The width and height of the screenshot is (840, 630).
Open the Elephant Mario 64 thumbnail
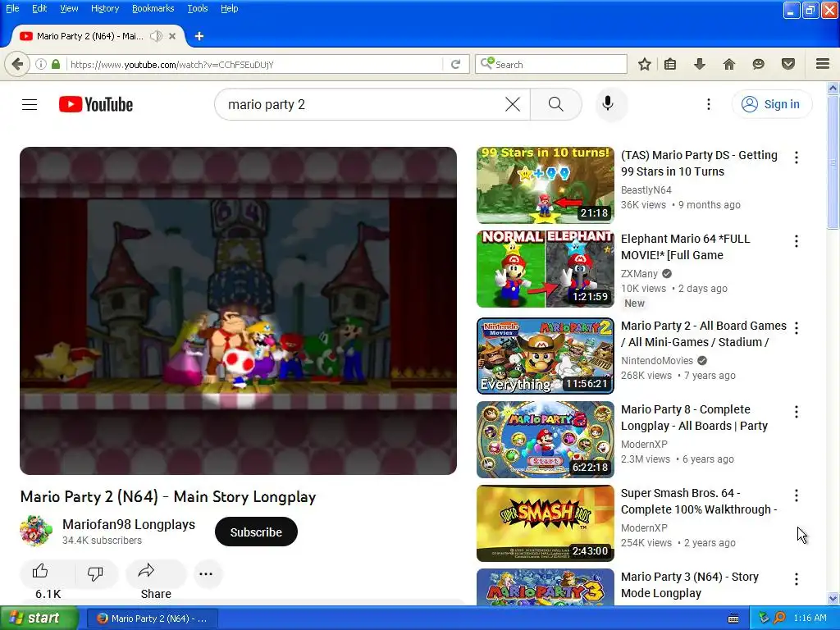pyautogui.click(x=546, y=269)
